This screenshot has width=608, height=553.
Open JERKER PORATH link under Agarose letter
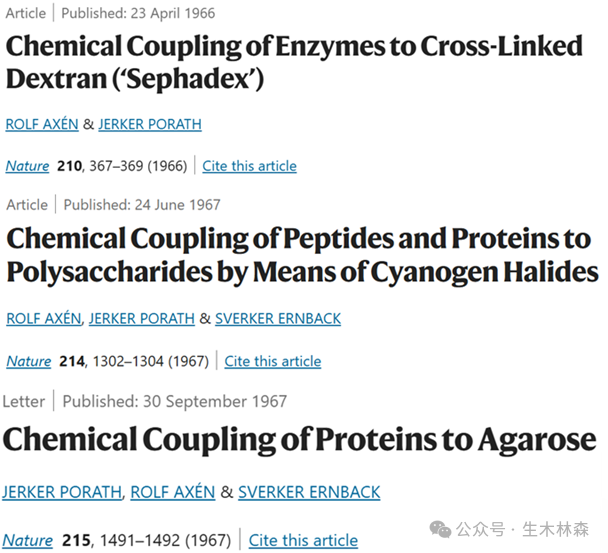click(62, 492)
